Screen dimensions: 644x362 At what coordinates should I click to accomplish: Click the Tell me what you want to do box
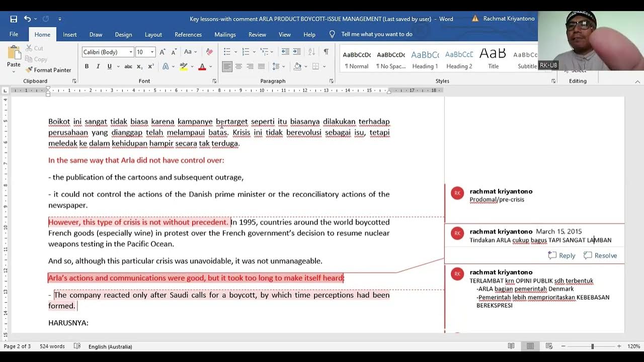[377, 34]
